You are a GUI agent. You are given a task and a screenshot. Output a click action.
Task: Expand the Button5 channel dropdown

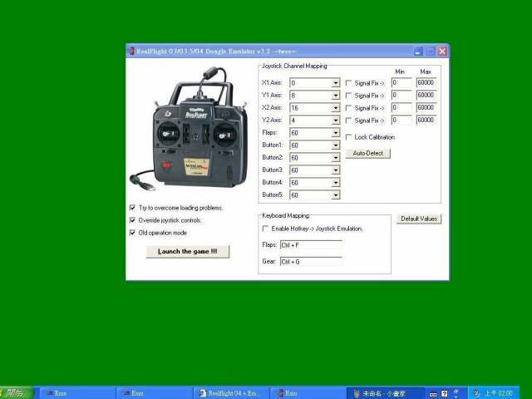(335, 195)
